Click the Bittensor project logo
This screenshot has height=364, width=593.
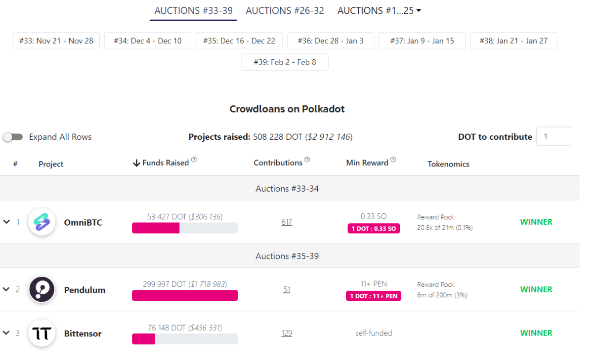tap(42, 333)
